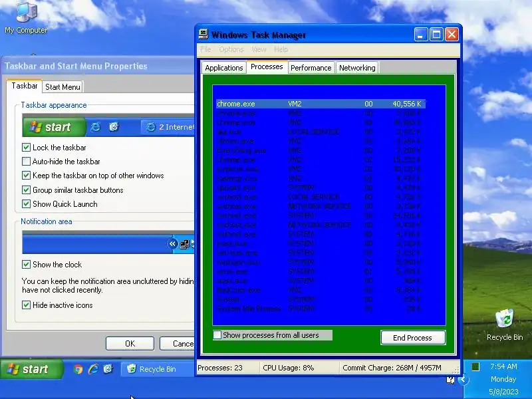Select the Processes tab
Image resolution: width=532 pixels, height=399 pixels.
(x=267, y=66)
